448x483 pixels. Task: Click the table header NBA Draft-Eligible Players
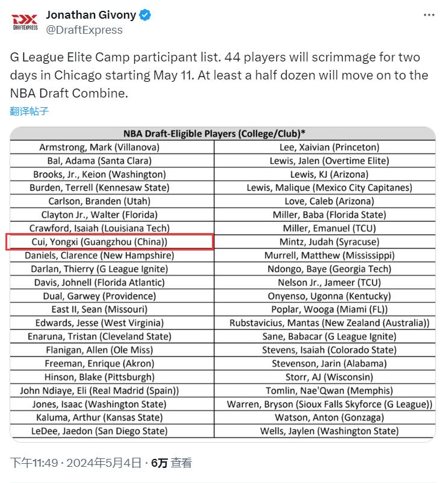coord(214,134)
